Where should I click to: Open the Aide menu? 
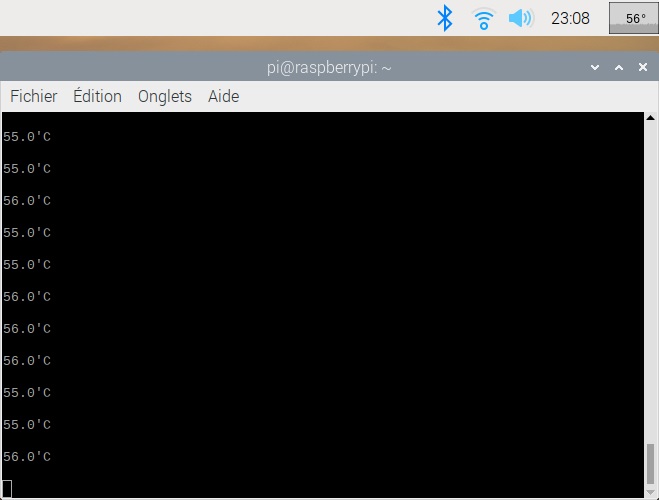pos(224,96)
